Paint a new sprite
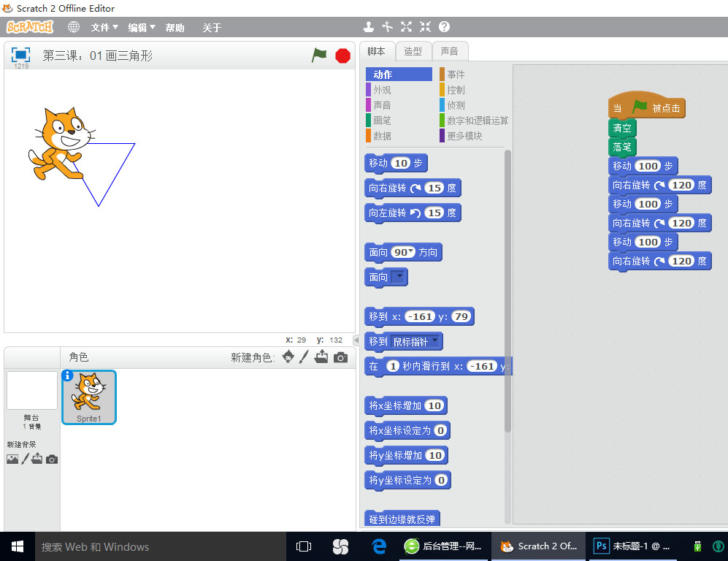Viewport: 728px width, 561px height. (x=304, y=357)
